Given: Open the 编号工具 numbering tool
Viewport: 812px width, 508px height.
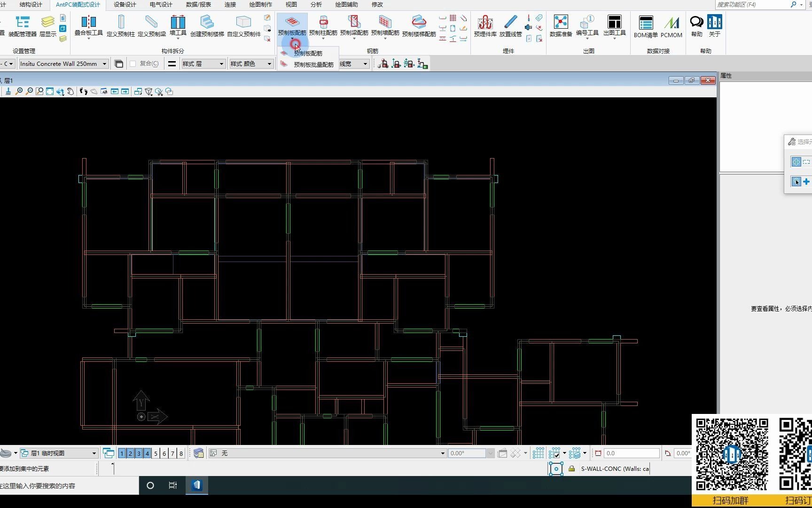Looking at the screenshot, I should pos(587,26).
